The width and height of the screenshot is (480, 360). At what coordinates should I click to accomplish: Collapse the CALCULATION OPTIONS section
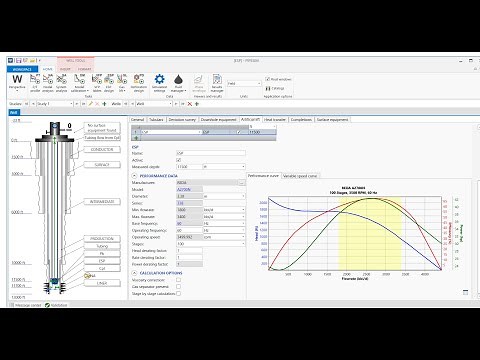[134, 273]
